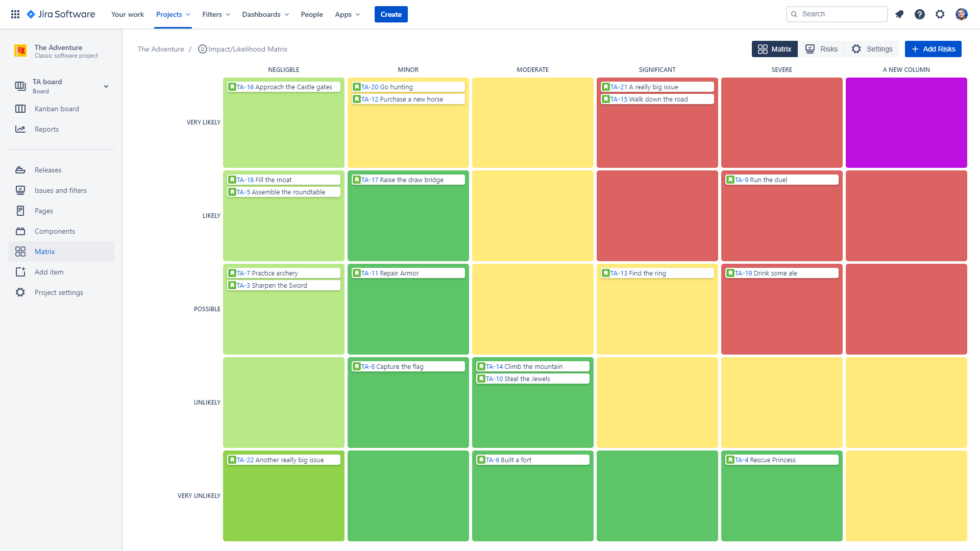This screenshot has height=551, width=980.
Task: Open the help question mark icon
Action: [x=920, y=14]
